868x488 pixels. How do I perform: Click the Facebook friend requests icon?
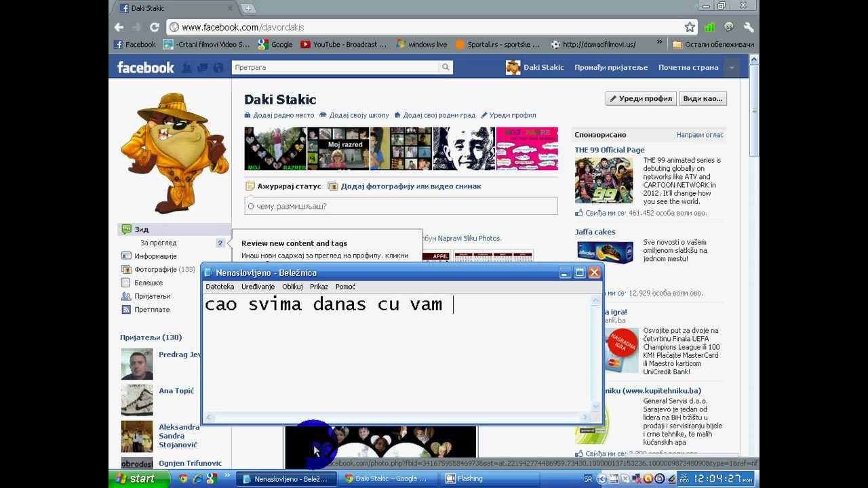(185, 68)
